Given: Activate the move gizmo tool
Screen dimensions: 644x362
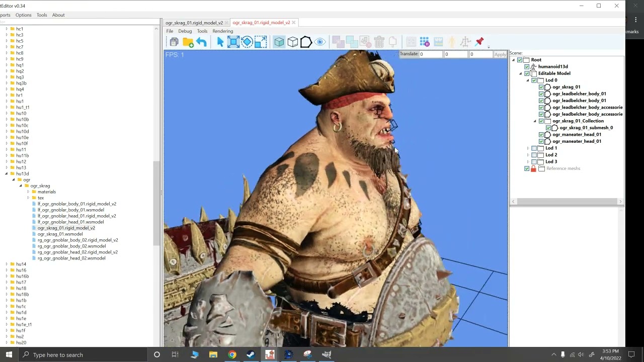Looking at the screenshot, I should point(233,42).
